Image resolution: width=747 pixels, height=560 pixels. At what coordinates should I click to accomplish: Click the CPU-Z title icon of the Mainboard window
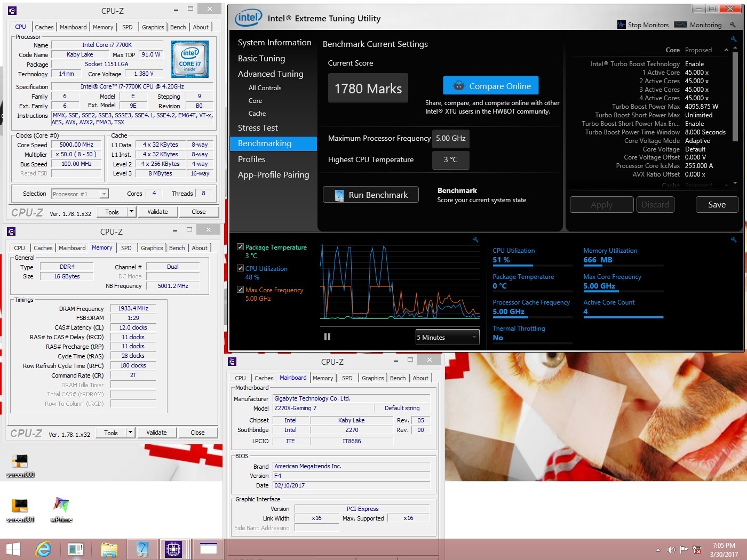point(232,362)
